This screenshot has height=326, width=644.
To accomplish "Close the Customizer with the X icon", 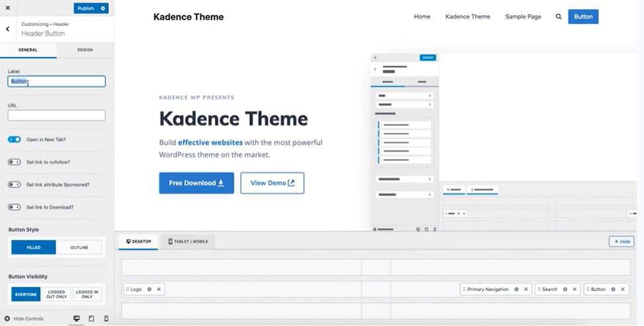I will [x=8, y=8].
